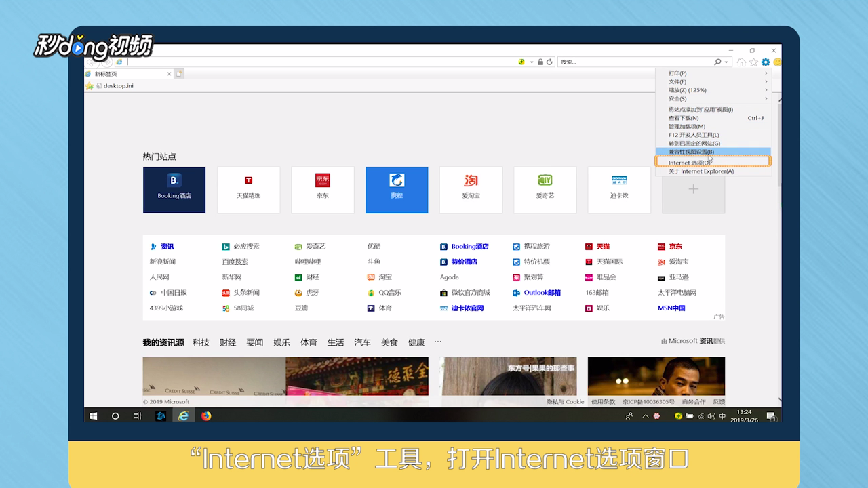868x488 pixels.
Task: Click the Internet Explorer taskbar icon
Action: click(x=183, y=415)
